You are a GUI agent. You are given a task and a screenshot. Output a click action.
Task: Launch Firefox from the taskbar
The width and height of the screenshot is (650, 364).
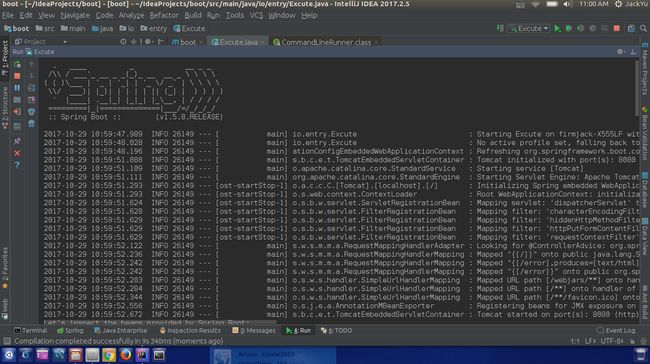pyautogui.click(x=126, y=355)
